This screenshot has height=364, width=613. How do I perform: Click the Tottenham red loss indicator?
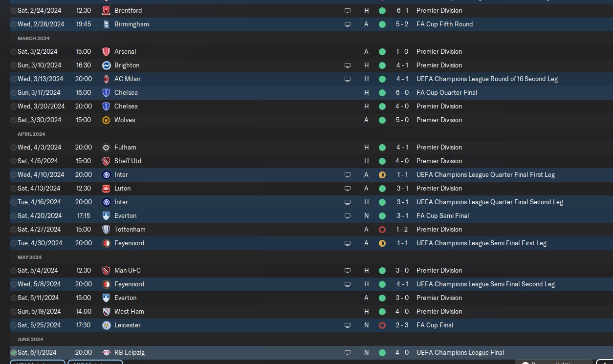click(x=382, y=229)
